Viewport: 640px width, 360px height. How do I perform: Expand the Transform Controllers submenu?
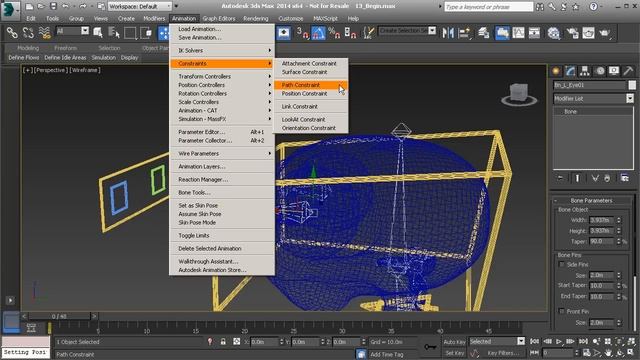[222, 76]
